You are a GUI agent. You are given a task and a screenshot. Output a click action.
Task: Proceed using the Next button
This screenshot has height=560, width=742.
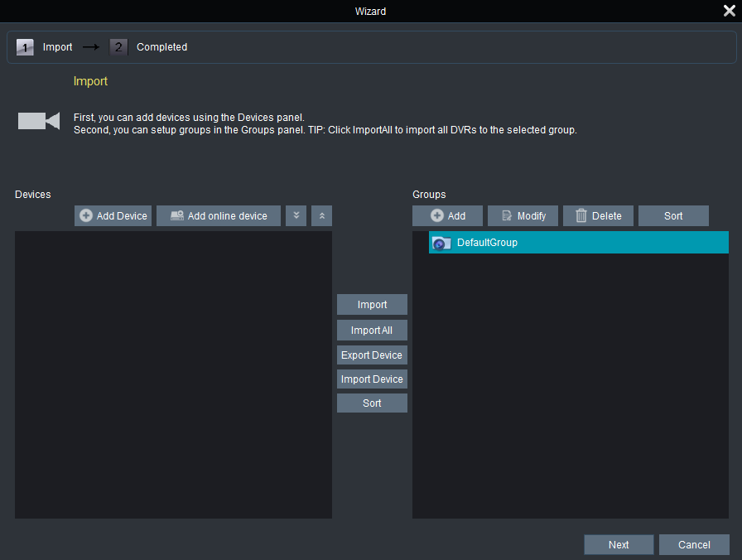(619, 544)
